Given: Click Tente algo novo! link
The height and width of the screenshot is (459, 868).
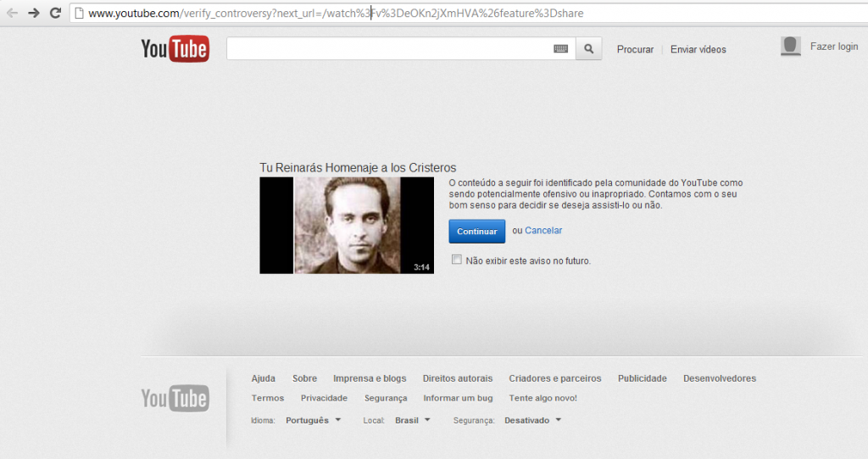Looking at the screenshot, I should coord(542,398).
